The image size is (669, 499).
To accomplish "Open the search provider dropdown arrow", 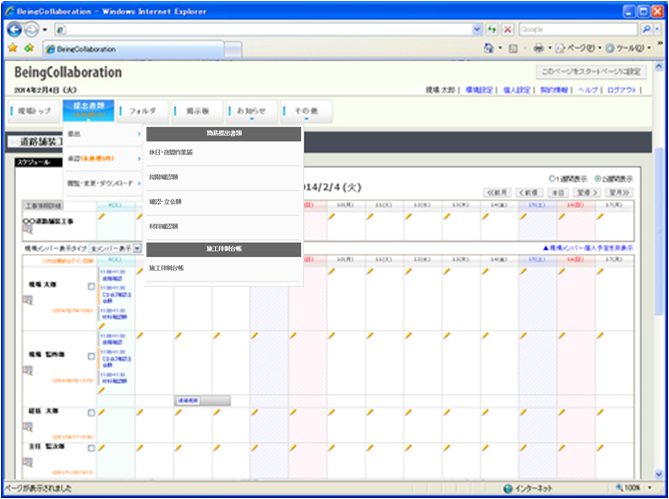I will coord(657,29).
